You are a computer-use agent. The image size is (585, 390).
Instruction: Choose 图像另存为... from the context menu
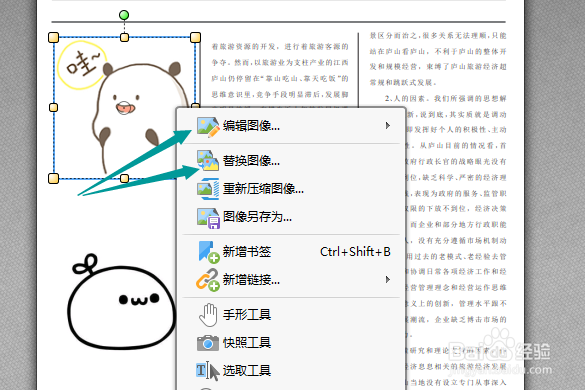click(x=291, y=216)
